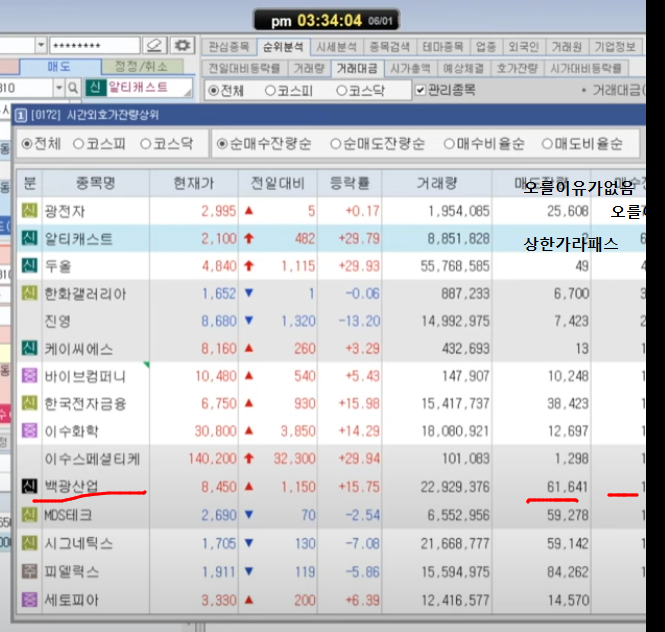The height and width of the screenshot is (632, 665).
Task: Open the 외국인 tab
Action: [524, 47]
